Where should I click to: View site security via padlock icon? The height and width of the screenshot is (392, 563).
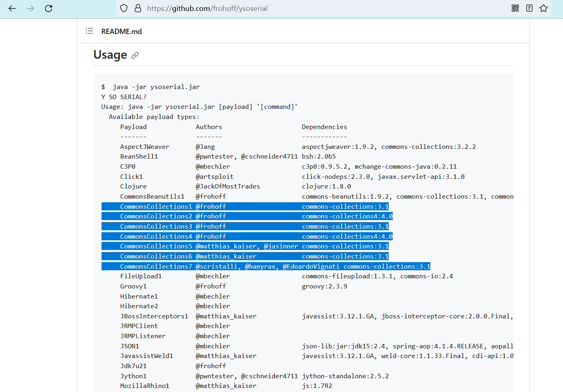(x=138, y=8)
